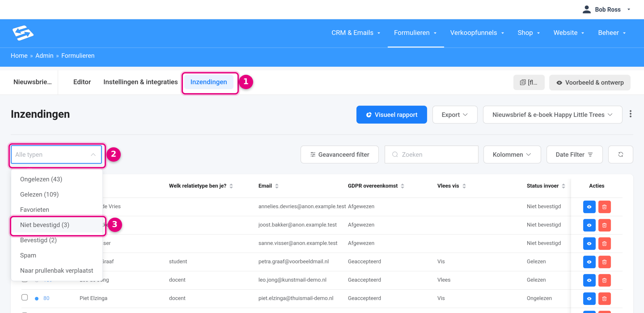Open the Bob Ross user profile icon
The height and width of the screenshot is (313, 644).
(x=586, y=10)
